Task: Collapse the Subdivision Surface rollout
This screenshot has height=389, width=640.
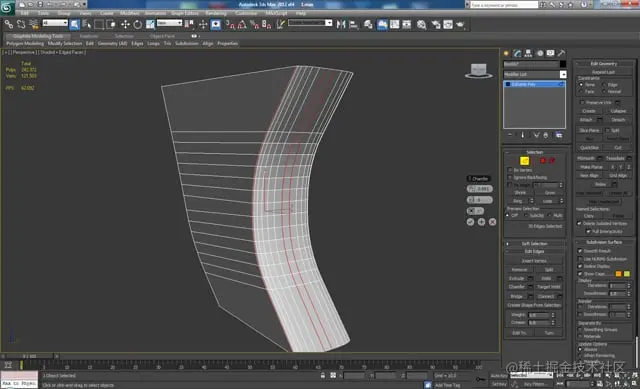Action: coord(604,242)
